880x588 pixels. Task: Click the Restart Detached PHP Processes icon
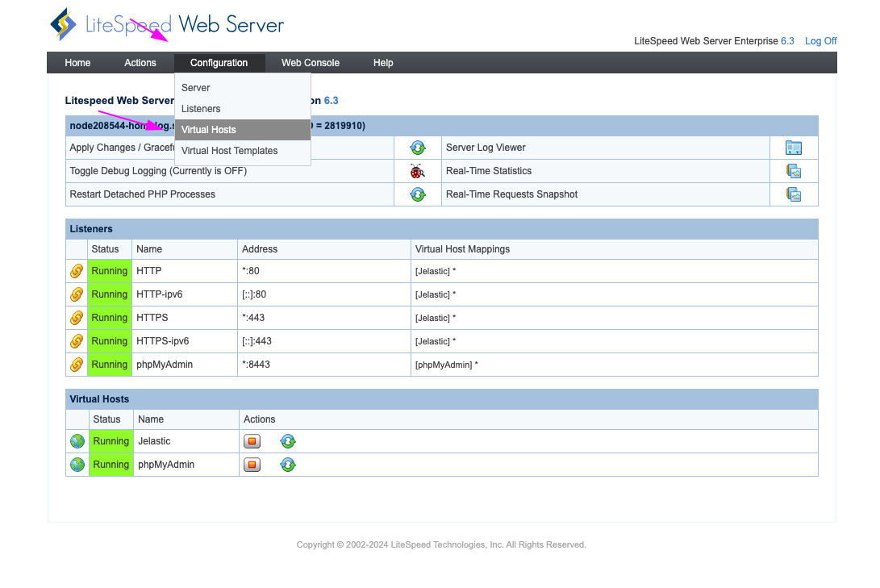point(417,194)
